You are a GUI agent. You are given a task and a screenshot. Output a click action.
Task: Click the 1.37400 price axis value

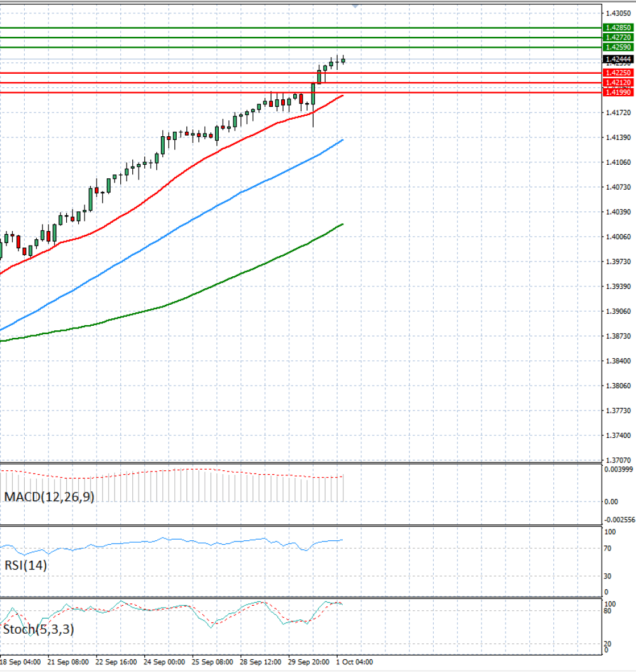pos(618,436)
